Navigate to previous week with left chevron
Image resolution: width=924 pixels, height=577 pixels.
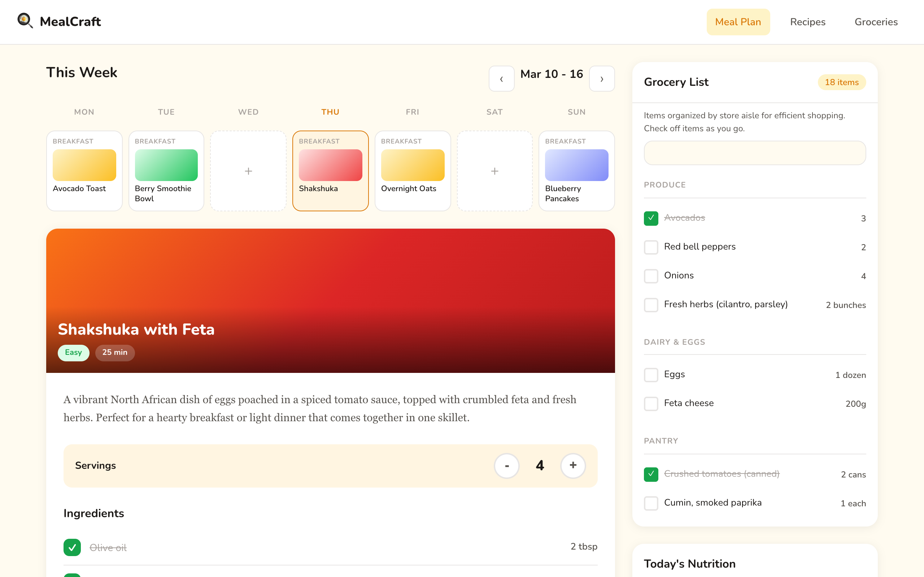[501, 78]
